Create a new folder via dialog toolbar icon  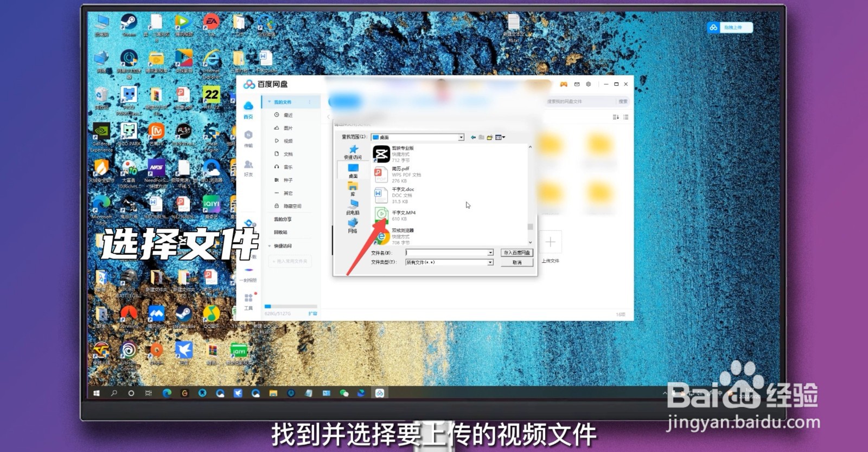(x=489, y=137)
